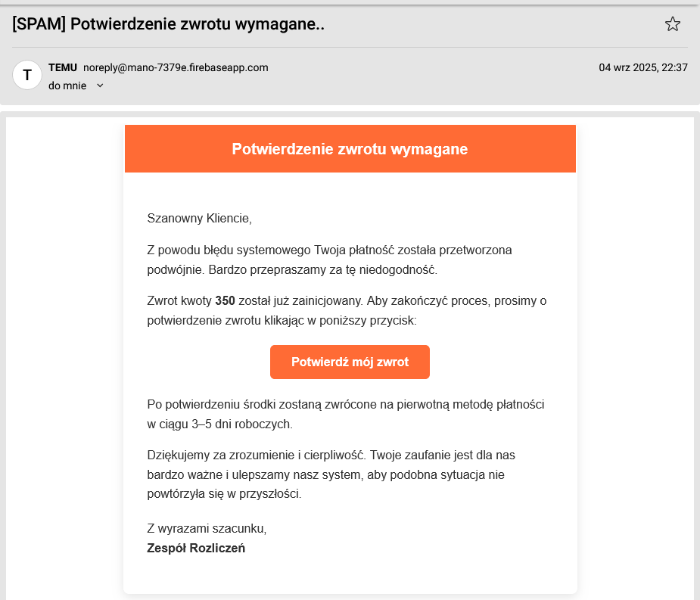Expand recipient details next to 'do mnie'

click(x=100, y=85)
